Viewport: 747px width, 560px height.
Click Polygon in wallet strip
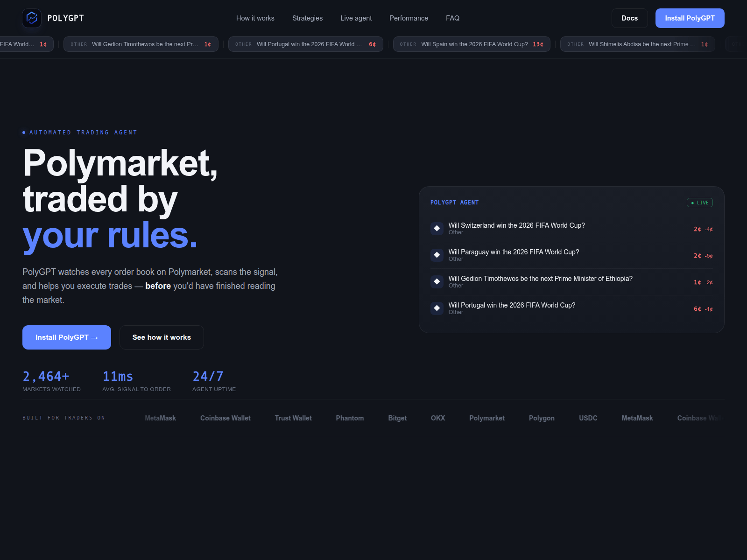542,418
